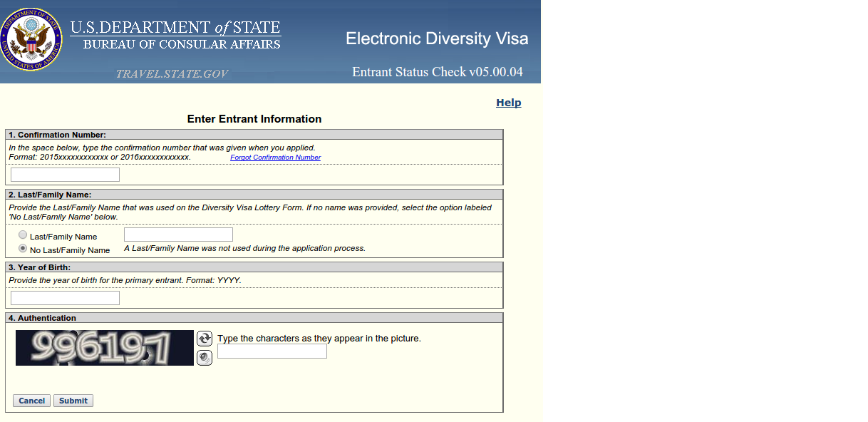Click the Last/Family Name text field

[178, 235]
